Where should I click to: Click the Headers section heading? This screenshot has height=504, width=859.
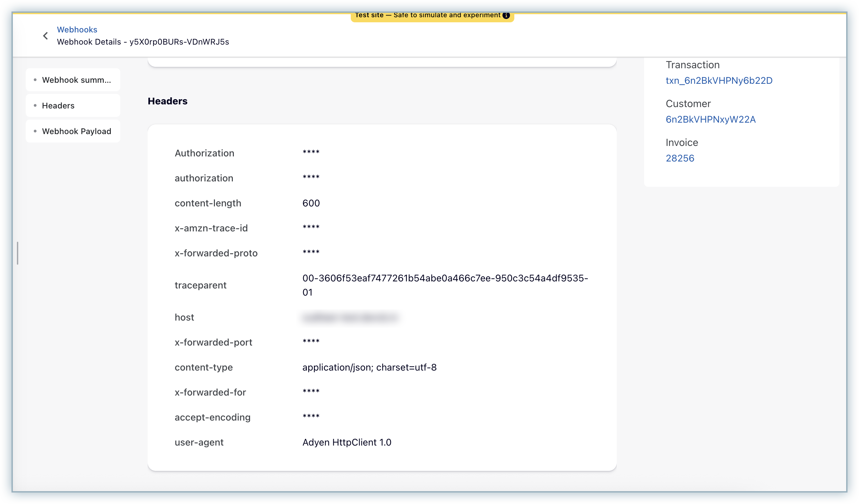[x=167, y=101]
